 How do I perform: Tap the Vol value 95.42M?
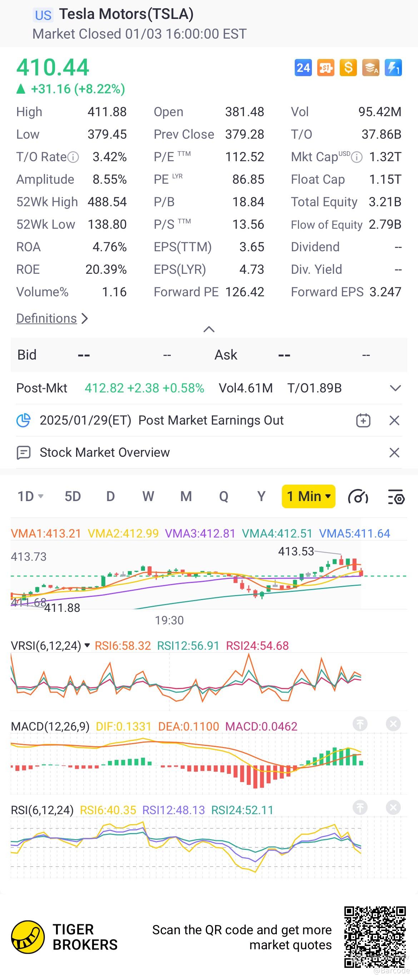[380, 112]
